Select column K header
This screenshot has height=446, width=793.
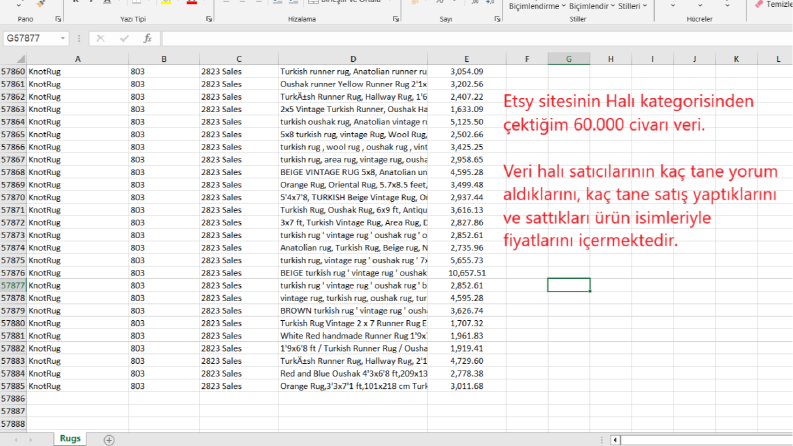pos(736,59)
